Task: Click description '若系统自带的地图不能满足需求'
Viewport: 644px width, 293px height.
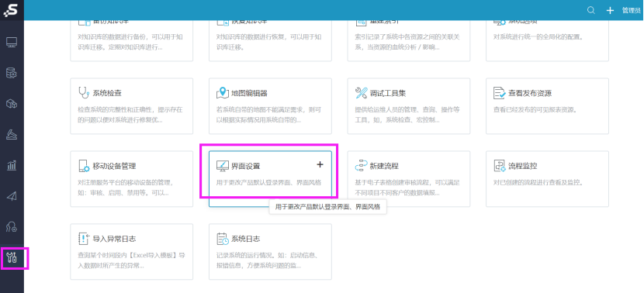Action: 268,115
